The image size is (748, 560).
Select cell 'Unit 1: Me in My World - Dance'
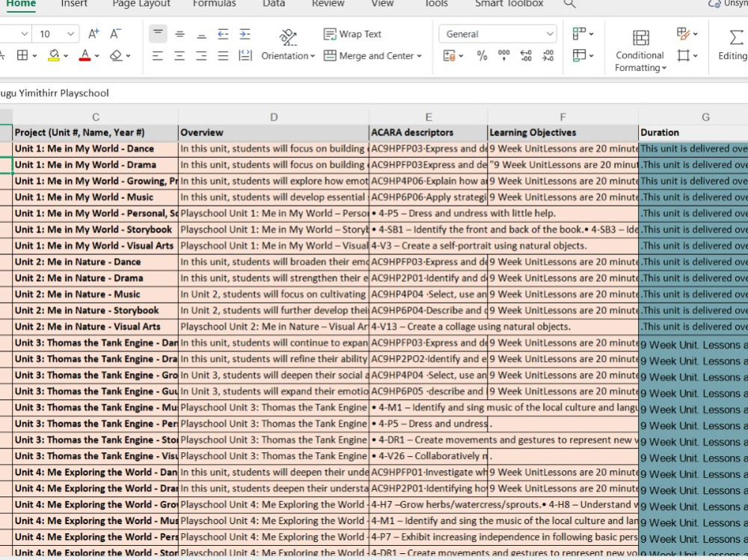(x=96, y=149)
